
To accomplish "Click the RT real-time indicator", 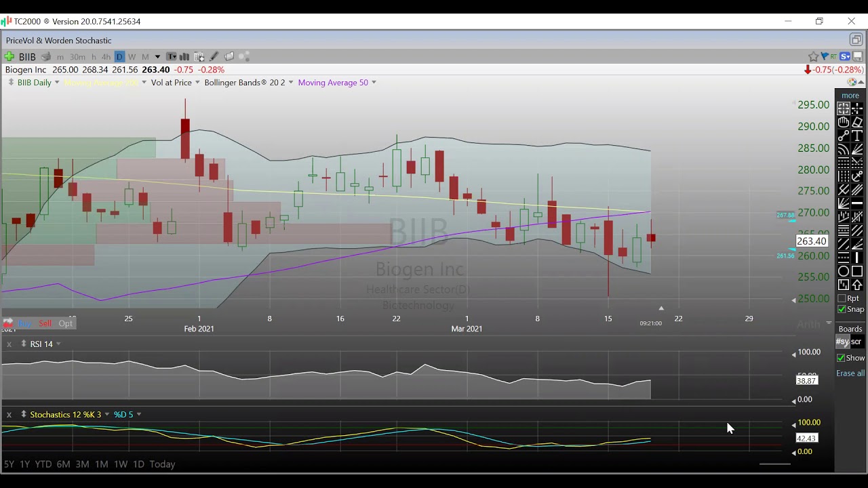I will (x=833, y=56).
